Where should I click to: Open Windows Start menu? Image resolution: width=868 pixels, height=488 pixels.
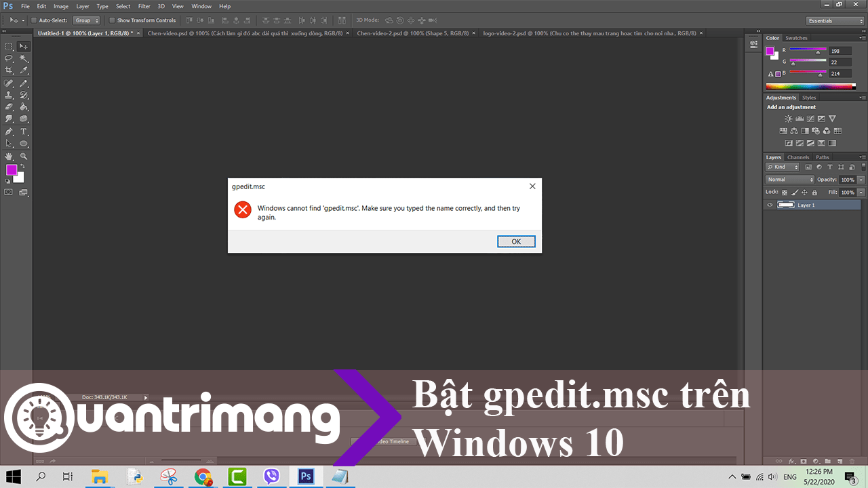point(14,476)
